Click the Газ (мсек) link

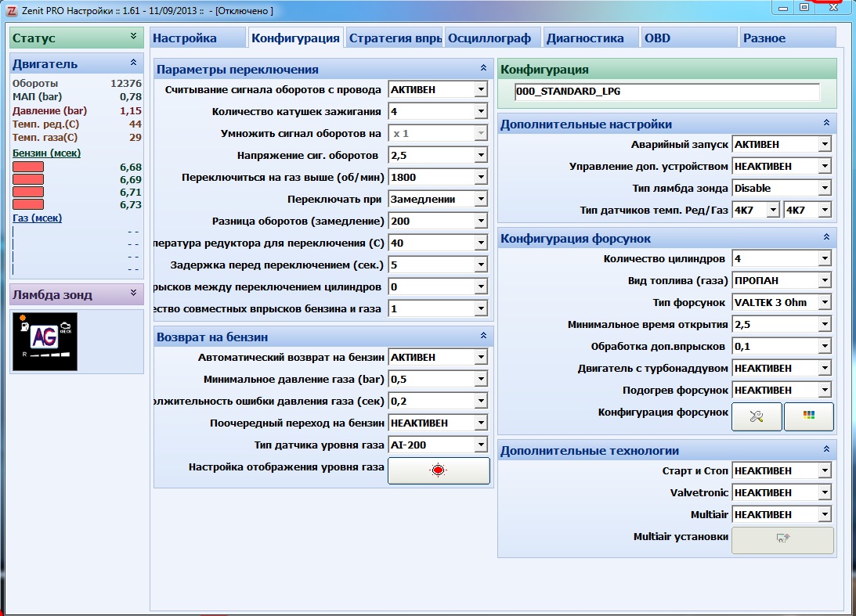37,218
